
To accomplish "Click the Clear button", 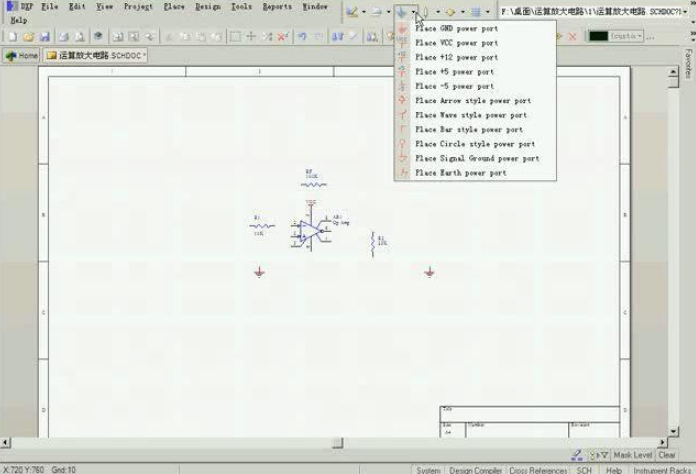I will pos(666,455).
